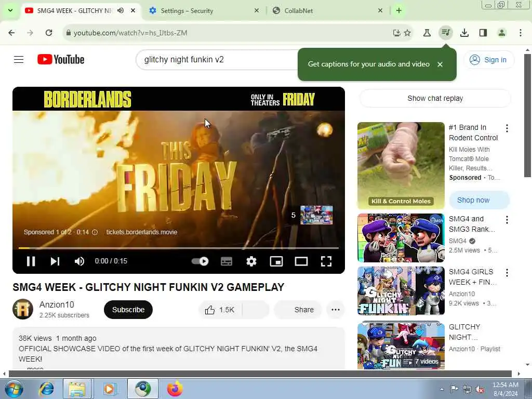Image resolution: width=532 pixels, height=399 pixels.
Task: Open options for SMG4 and SMG3 Rank video
Action: coord(507,220)
